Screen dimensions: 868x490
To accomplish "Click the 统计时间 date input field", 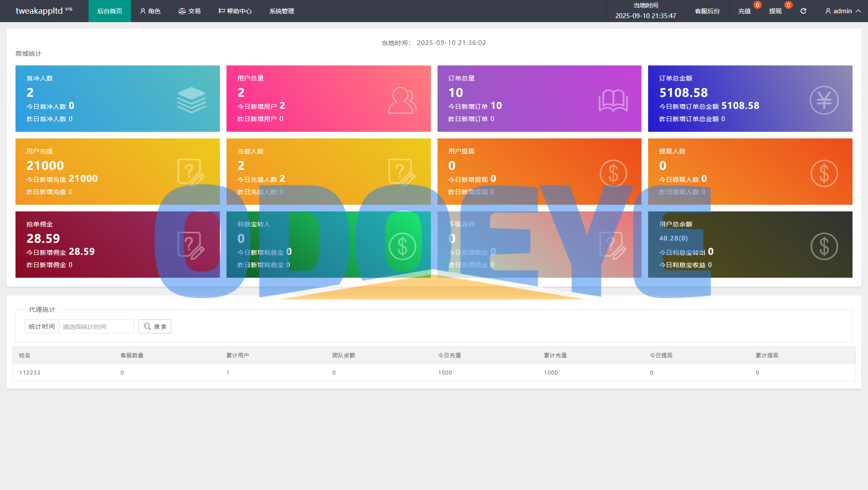I will click(96, 326).
